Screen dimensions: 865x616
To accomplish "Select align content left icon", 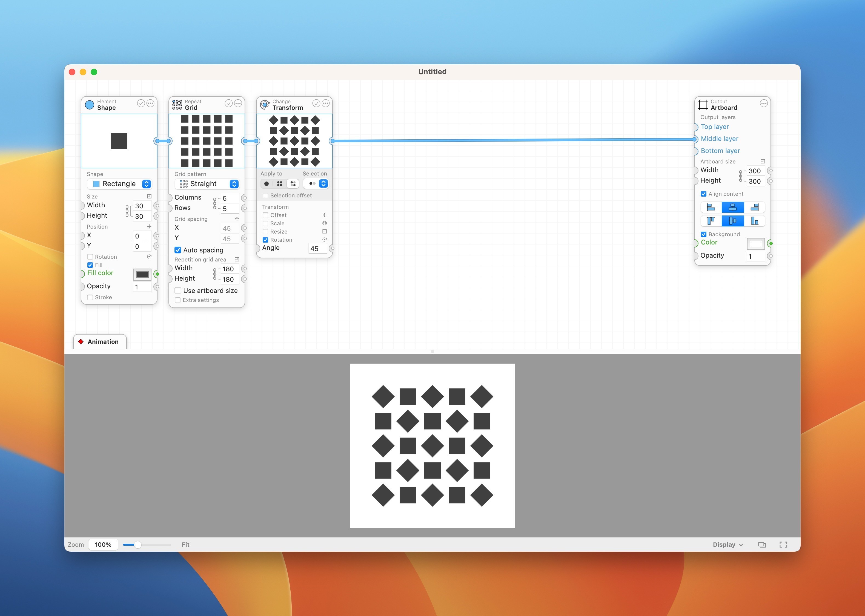I will click(711, 207).
